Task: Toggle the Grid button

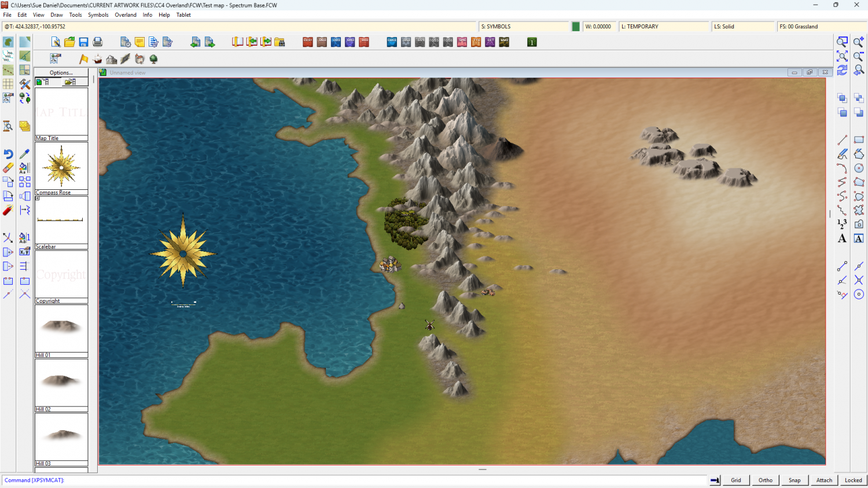Action: pyautogui.click(x=735, y=480)
